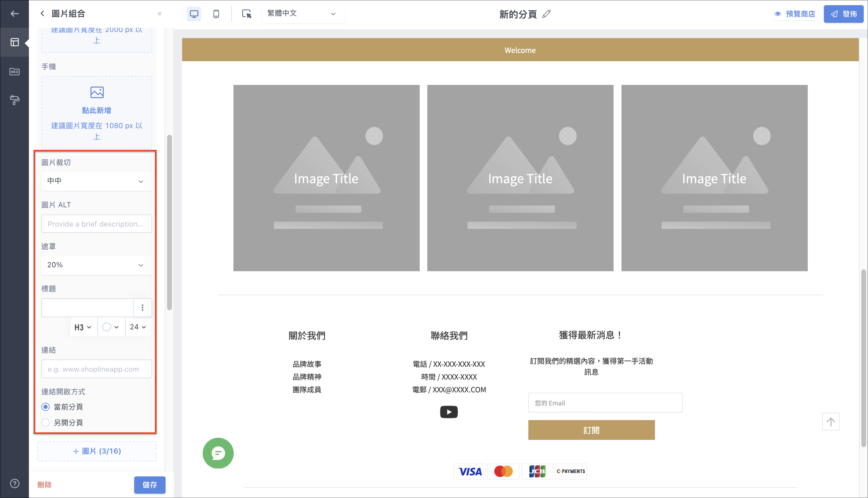Click the 您的 Email input field
Viewport: 868px width, 498px height.
tap(605, 403)
